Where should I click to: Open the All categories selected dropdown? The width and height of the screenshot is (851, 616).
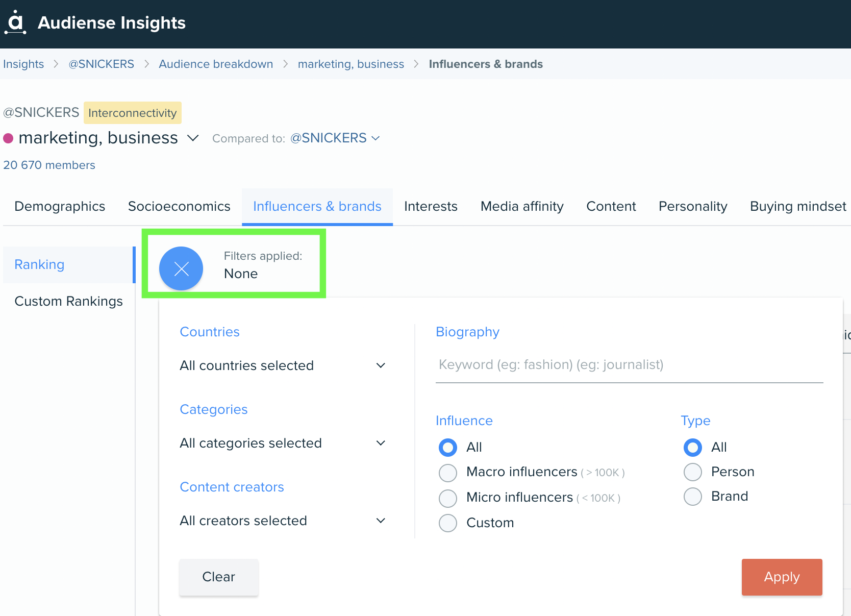pyautogui.click(x=283, y=443)
